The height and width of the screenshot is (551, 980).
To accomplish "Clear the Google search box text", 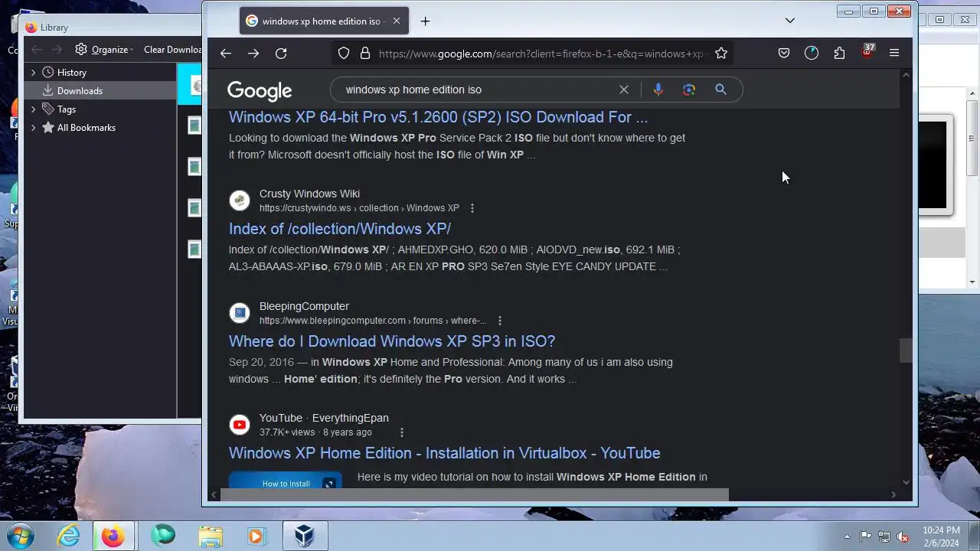I will 624,90.
